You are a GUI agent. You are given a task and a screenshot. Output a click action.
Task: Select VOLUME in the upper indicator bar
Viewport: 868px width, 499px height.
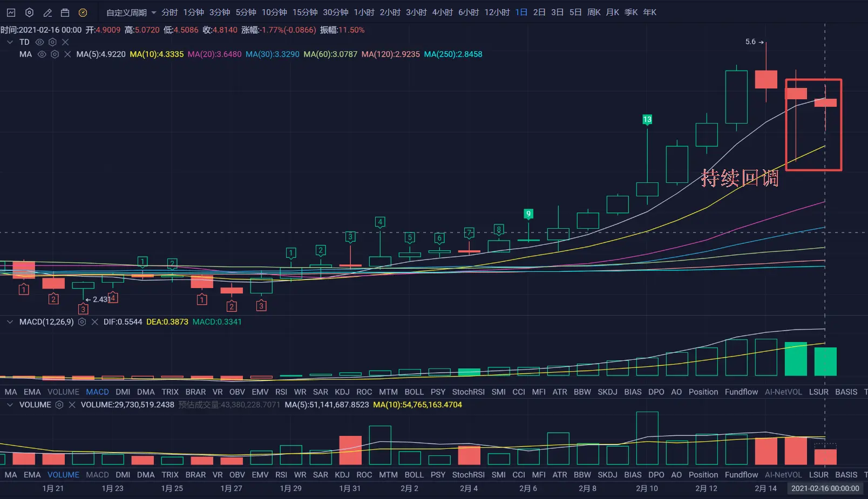(x=63, y=392)
